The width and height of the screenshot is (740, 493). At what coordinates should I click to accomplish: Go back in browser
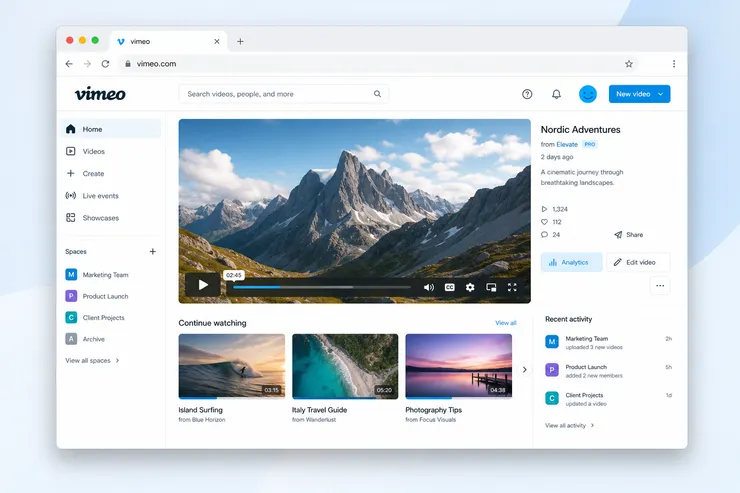(69, 64)
